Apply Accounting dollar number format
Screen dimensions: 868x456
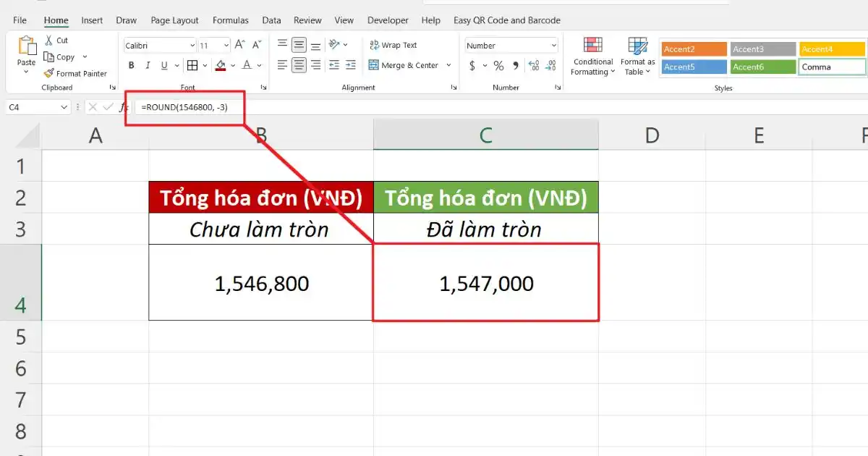tap(472, 66)
